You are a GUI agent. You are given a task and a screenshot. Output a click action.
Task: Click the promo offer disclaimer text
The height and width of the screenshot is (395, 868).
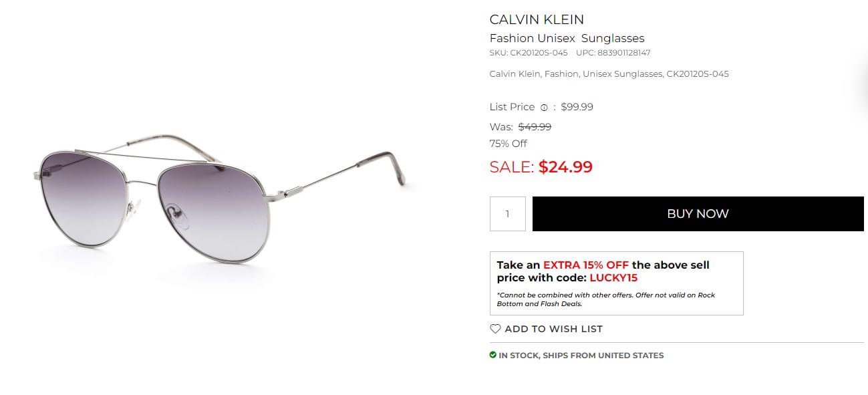(x=605, y=299)
